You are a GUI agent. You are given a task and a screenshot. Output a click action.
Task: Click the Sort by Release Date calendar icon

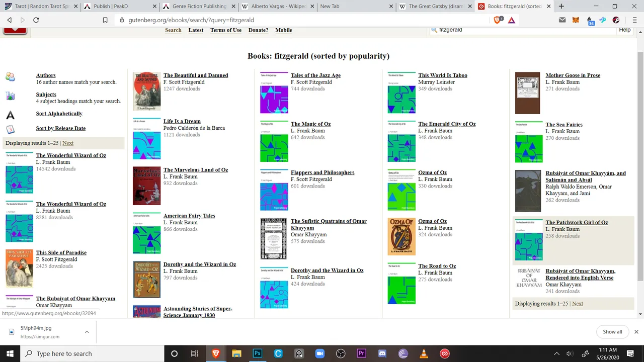click(x=10, y=129)
